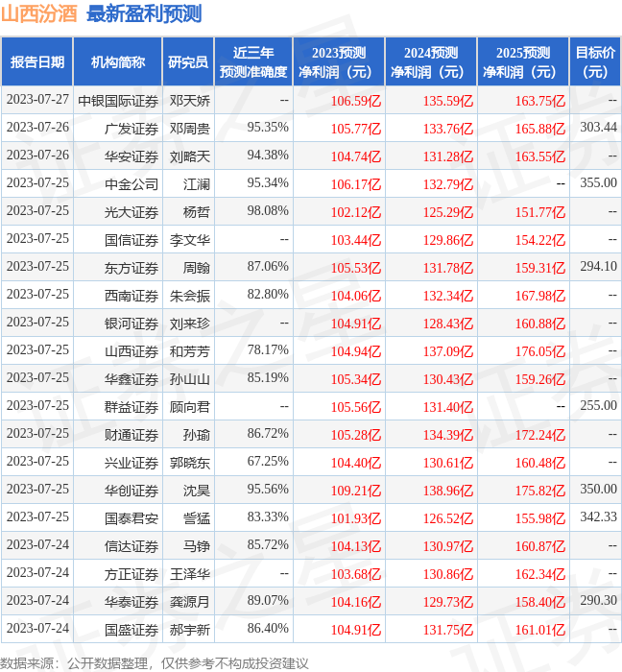Viewport: 622px width, 672px height.
Task: Click the 山西汾酒 title text
Action: point(39,14)
